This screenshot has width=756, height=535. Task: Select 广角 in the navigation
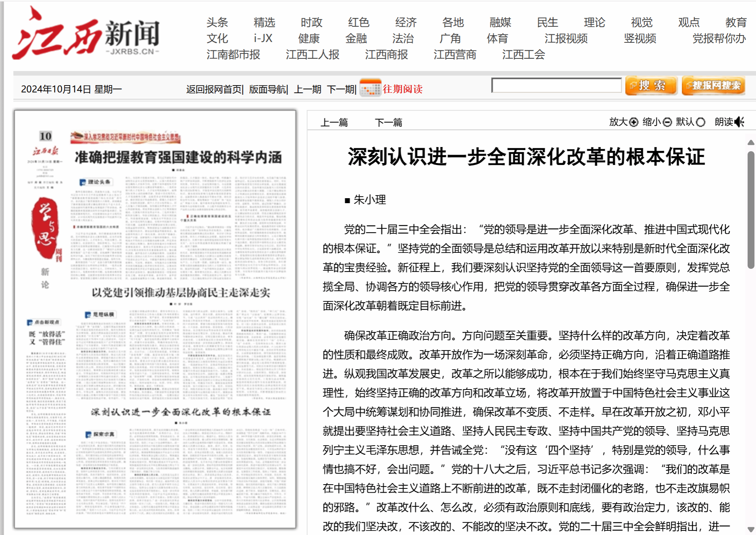click(450, 38)
